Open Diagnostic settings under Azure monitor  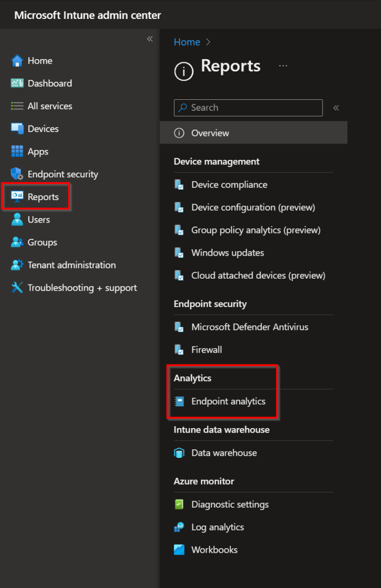coord(230,505)
